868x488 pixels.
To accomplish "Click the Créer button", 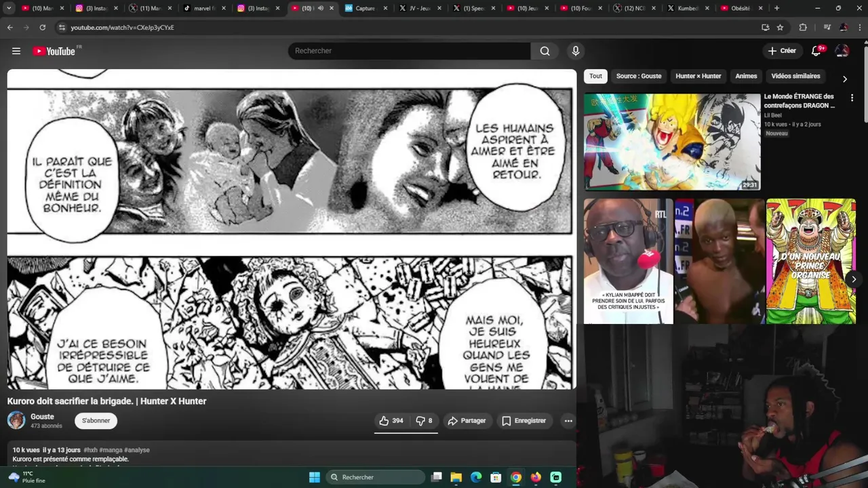I will pyautogui.click(x=782, y=51).
